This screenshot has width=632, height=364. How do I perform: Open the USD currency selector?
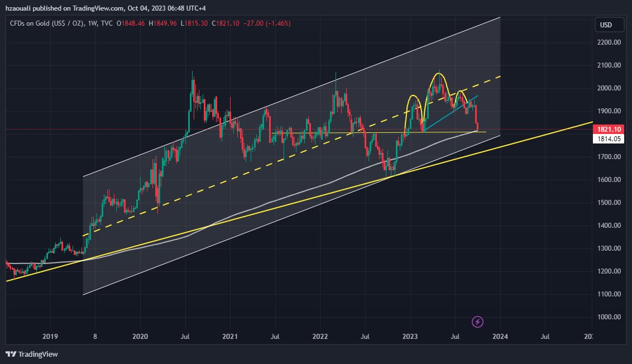[x=609, y=25]
